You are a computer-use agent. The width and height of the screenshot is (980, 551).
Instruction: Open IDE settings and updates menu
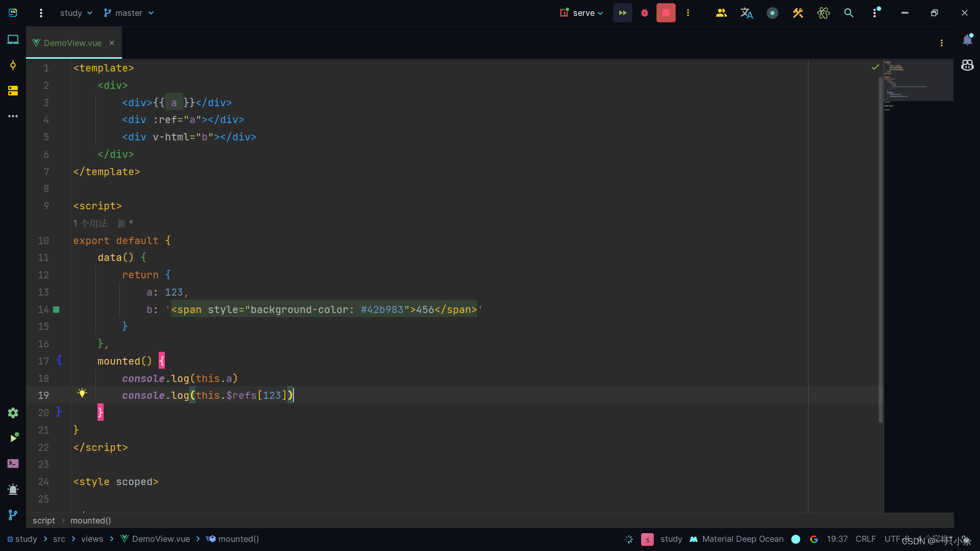click(875, 13)
